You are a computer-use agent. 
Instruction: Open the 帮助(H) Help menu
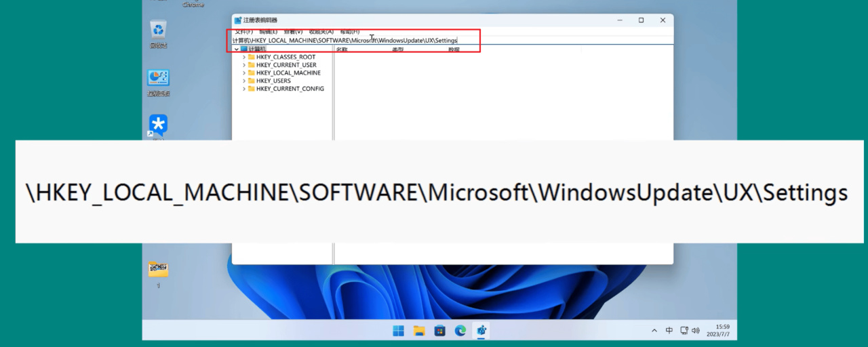tap(350, 32)
